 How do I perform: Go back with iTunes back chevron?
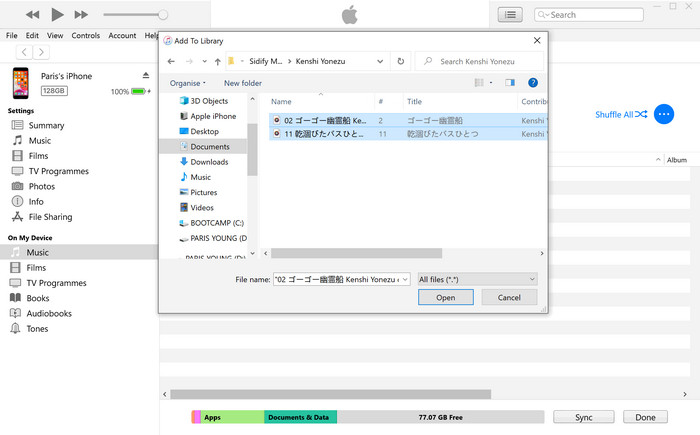point(25,52)
